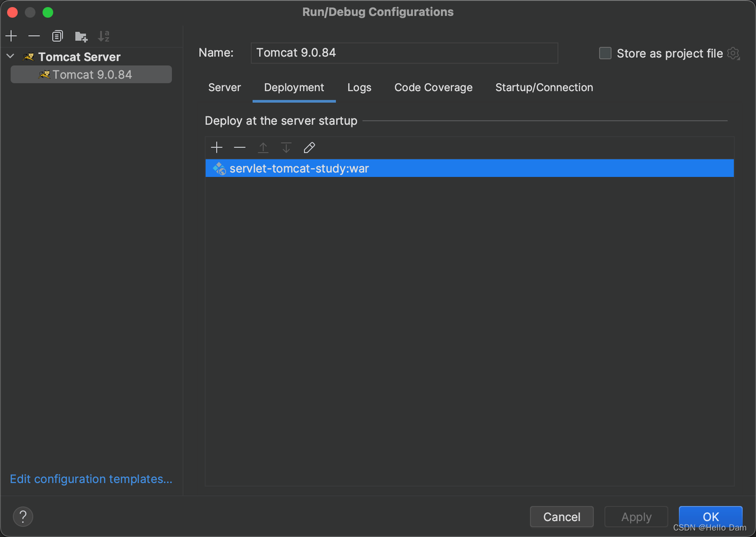Select servlet-tomcat-study:war deployment row
Screen dimensions: 756x537
pos(470,168)
